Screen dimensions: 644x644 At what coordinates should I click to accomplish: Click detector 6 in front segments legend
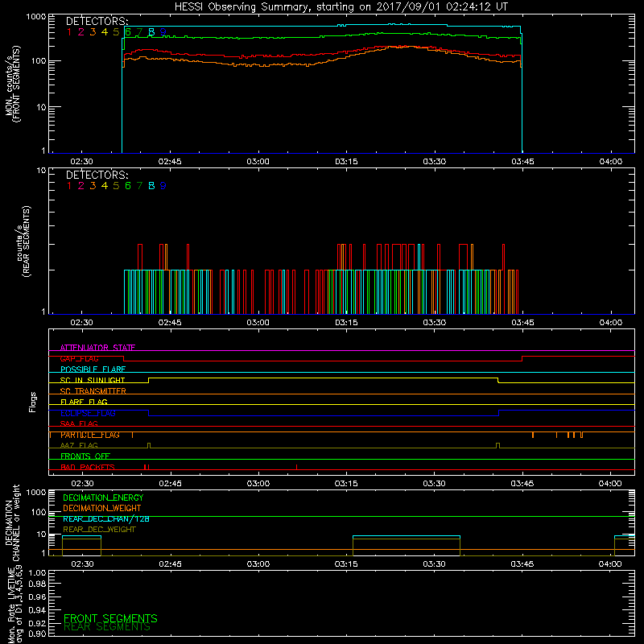[128, 32]
